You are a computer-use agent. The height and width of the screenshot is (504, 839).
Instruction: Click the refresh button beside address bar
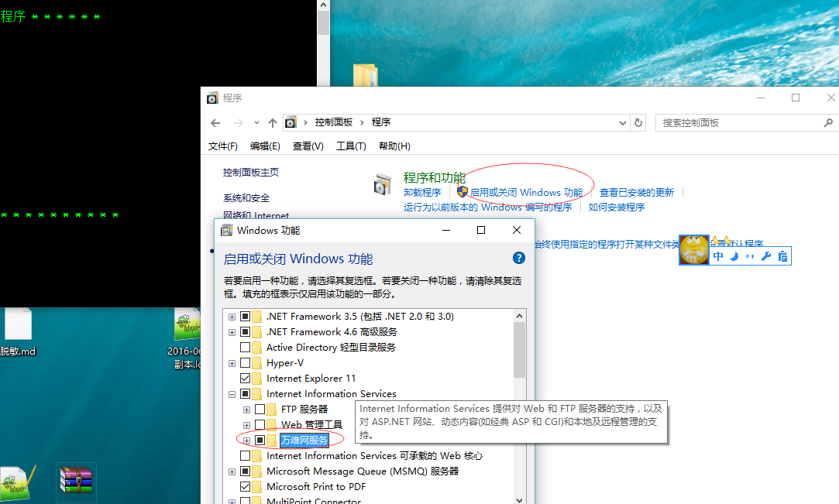638,123
